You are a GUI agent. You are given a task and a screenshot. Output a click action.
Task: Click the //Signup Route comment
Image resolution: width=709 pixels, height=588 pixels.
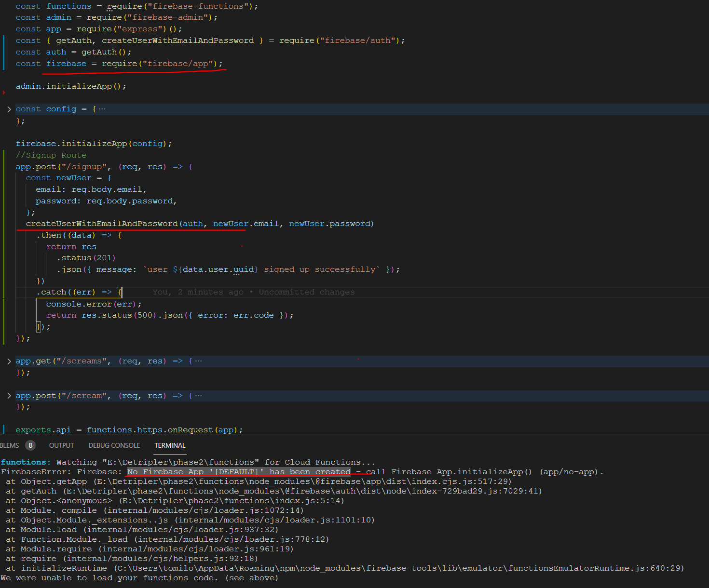51,155
